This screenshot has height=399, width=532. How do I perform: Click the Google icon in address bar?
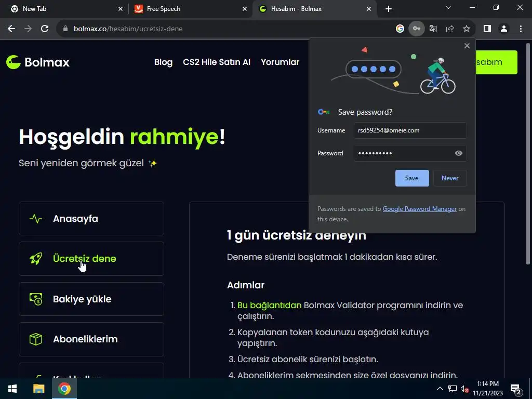400,29
